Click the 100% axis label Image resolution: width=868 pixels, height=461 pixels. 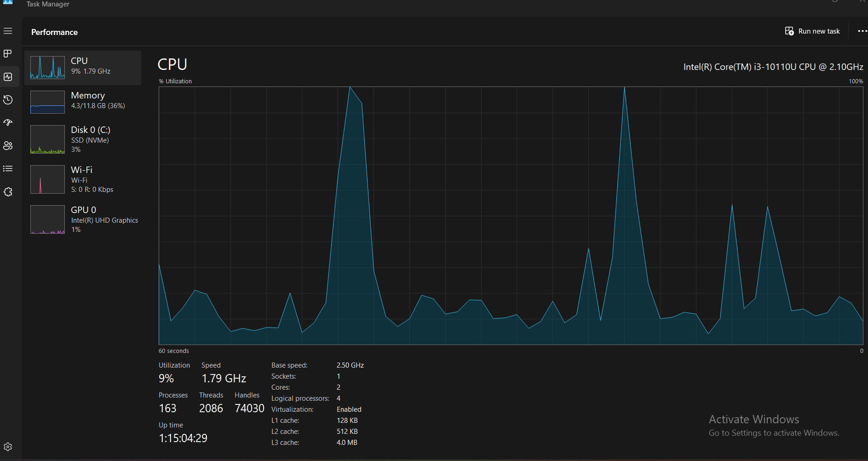856,81
